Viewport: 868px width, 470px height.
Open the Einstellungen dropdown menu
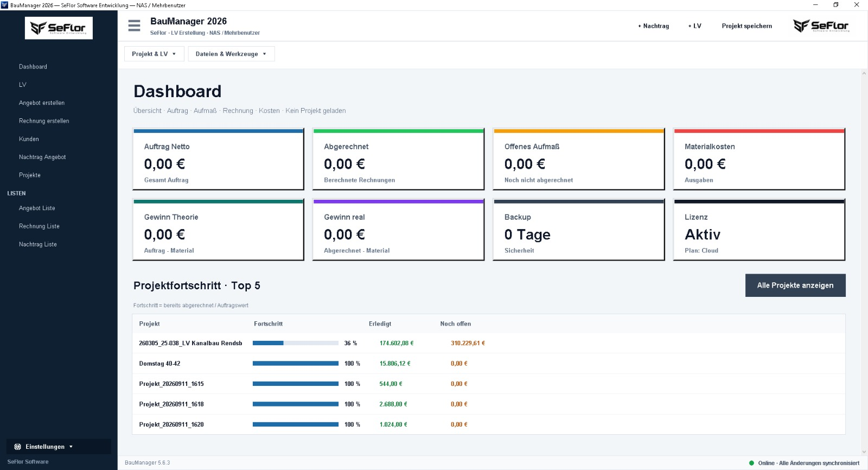pyautogui.click(x=59, y=447)
